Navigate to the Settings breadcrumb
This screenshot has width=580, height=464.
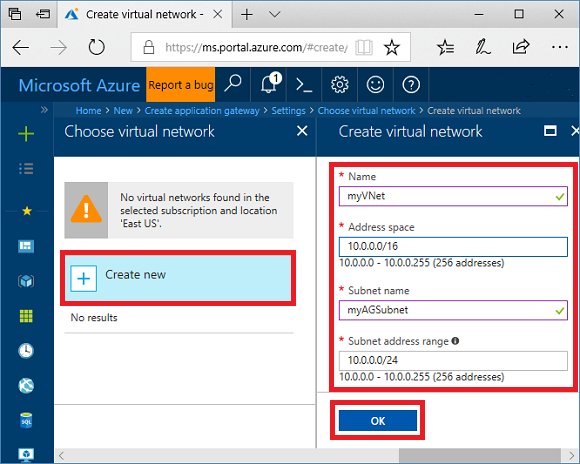[289, 111]
